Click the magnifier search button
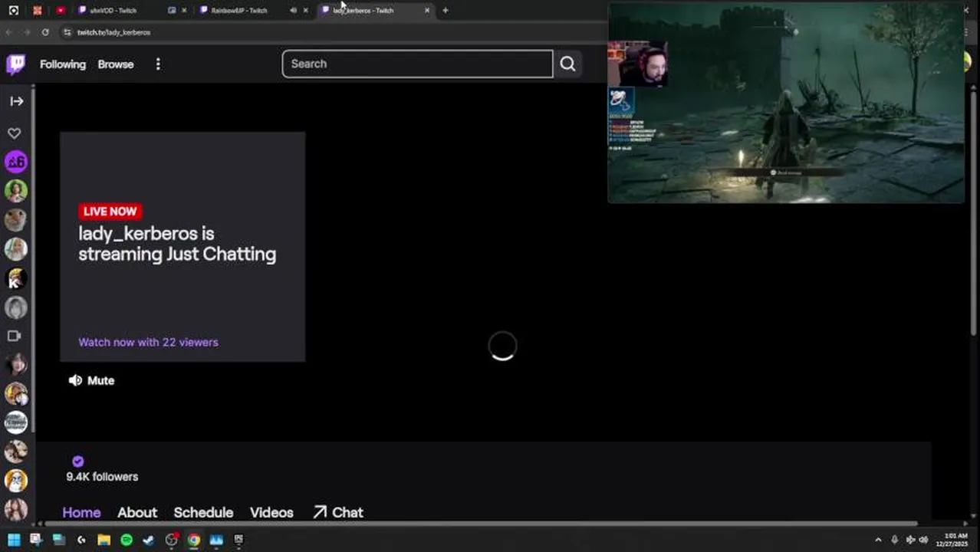Screen dimensions: 980x552 point(567,64)
